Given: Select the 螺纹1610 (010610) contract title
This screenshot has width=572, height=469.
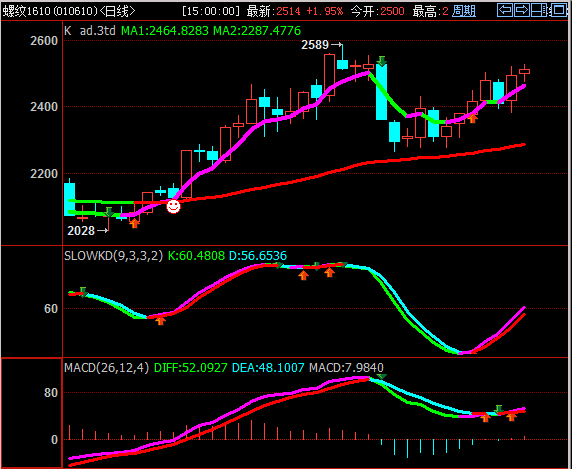Looking at the screenshot, I should pos(50,11).
